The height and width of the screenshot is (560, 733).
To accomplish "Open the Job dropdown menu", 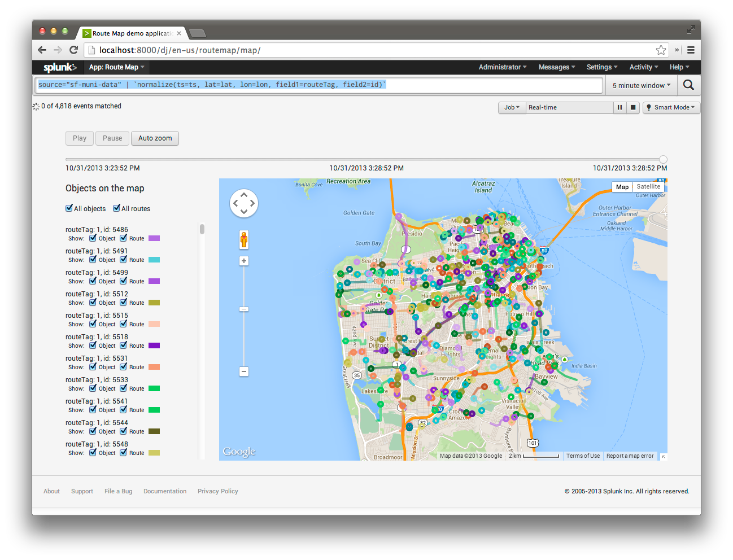I will 512,107.
